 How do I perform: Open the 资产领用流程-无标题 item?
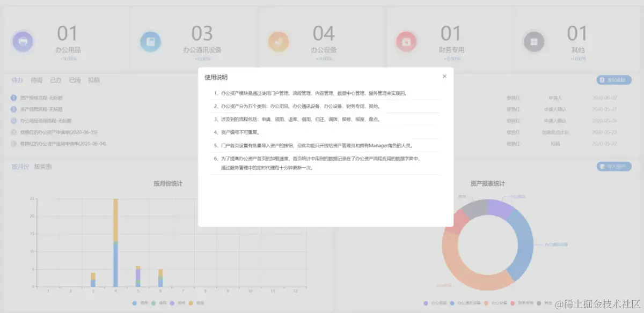click(41, 109)
